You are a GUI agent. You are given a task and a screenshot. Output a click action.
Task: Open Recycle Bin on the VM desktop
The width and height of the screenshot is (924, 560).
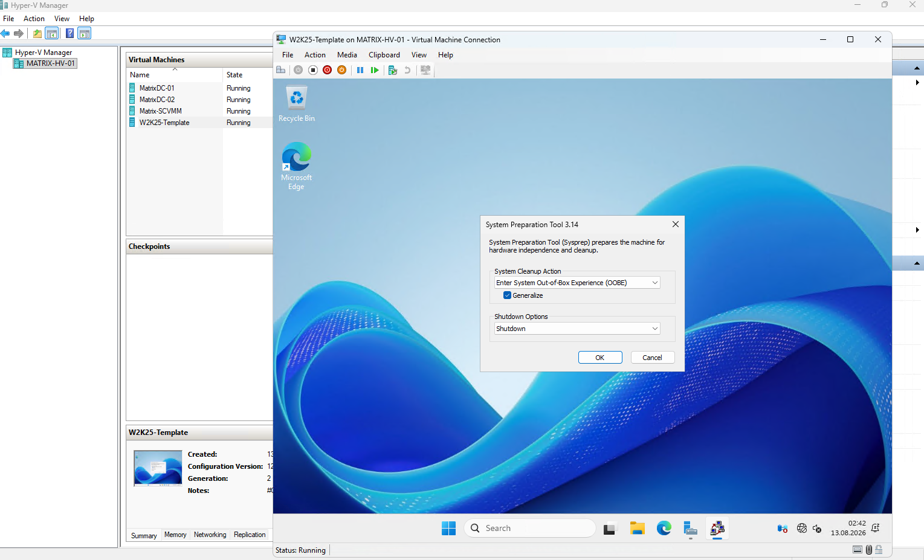pos(297,104)
